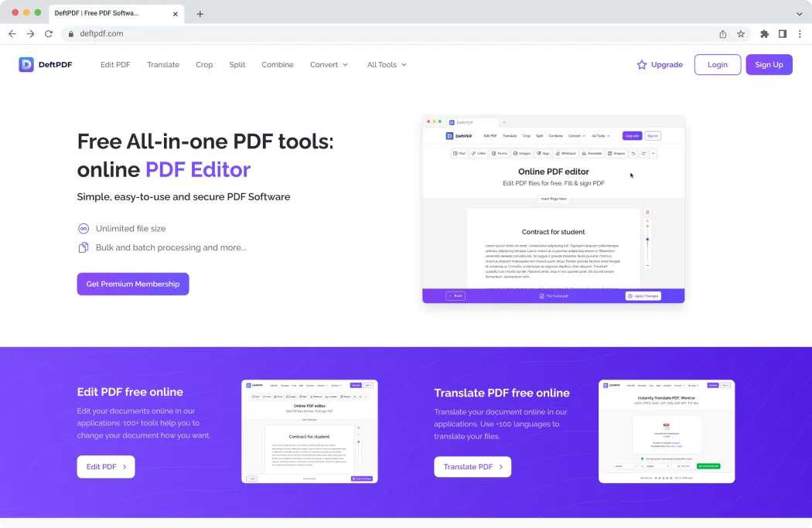Screen dimensions: 812x528
Task: Open the browser side panel icon
Action: point(783,34)
